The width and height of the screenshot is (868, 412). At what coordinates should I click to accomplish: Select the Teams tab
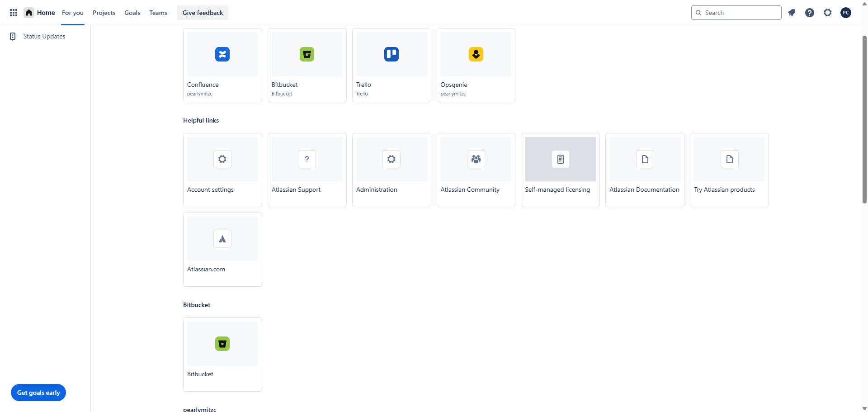pos(158,13)
